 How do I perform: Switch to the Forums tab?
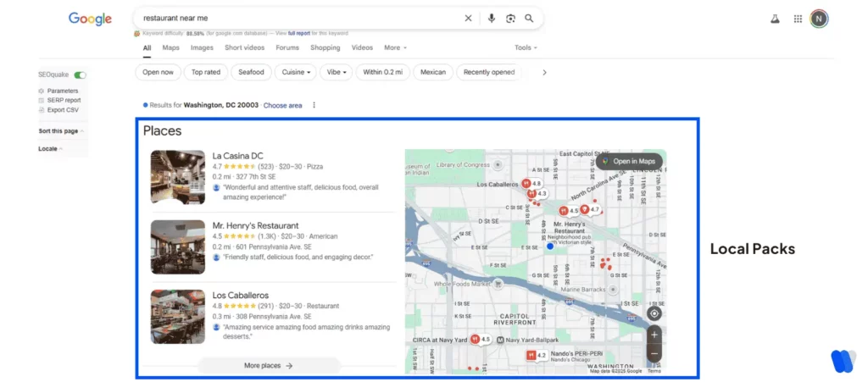[x=287, y=48]
